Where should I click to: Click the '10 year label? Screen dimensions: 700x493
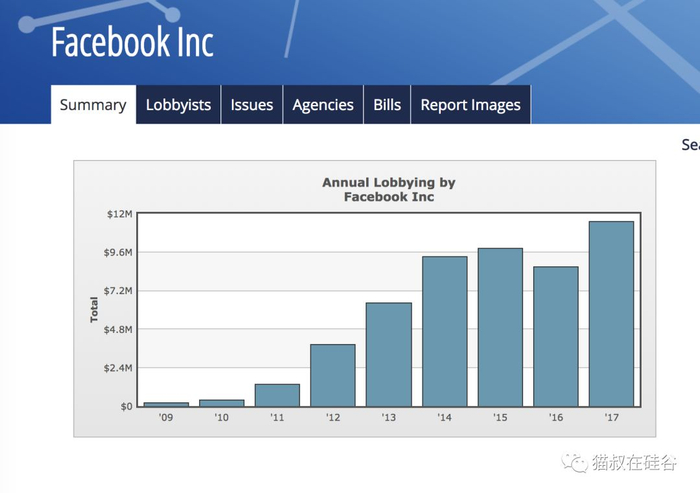tap(221, 418)
